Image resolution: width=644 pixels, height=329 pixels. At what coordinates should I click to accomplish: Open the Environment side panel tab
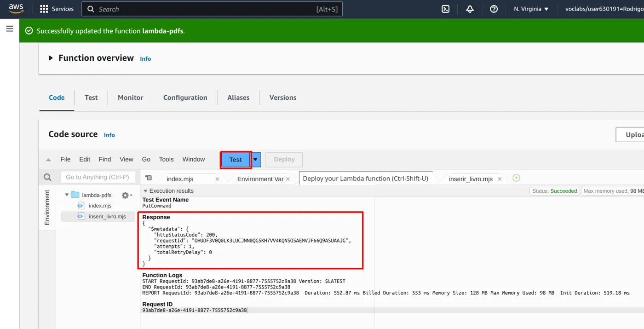(47, 208)
